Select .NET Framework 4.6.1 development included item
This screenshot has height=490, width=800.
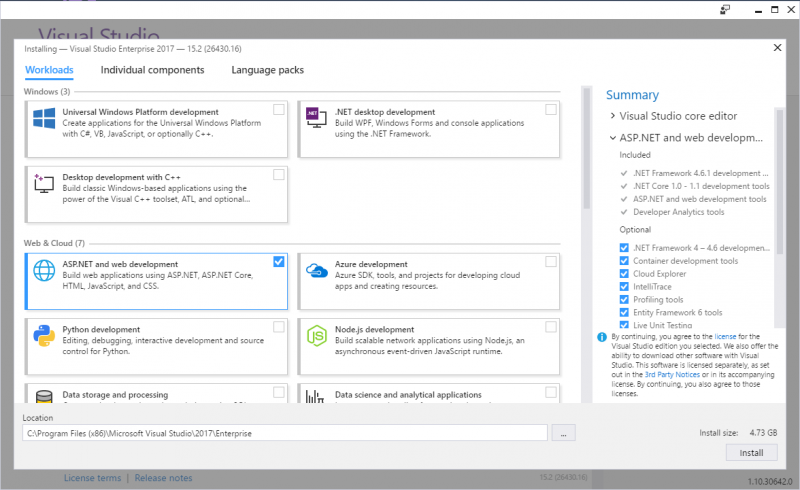click(x=701, y=173)
